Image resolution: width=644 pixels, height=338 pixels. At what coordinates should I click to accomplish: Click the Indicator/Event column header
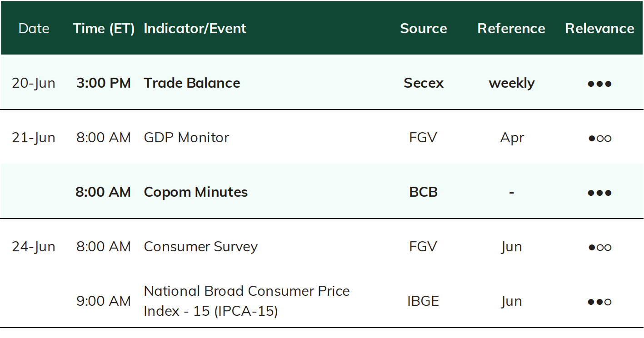(195, 28)
